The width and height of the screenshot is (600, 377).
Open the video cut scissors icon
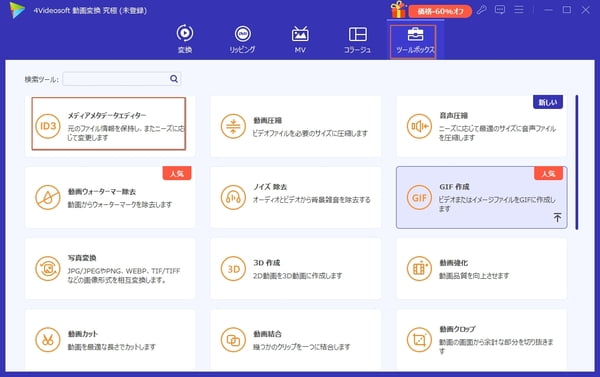point(48,340)
